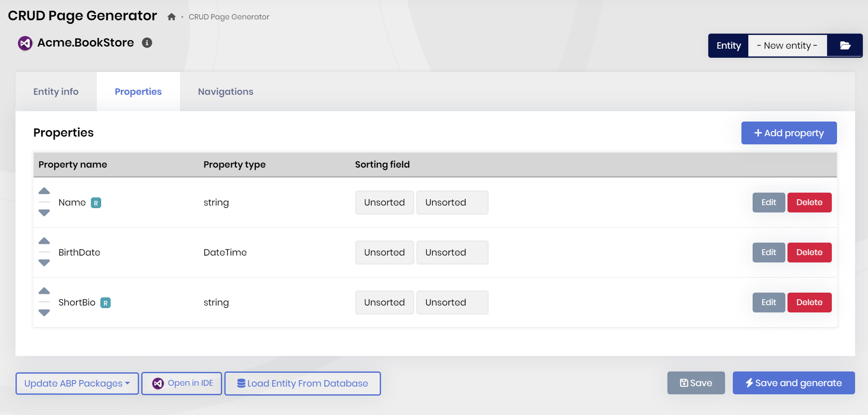This screenshot has width=868, height=415.
Task: Open the New entity selector
Action: 787,46
